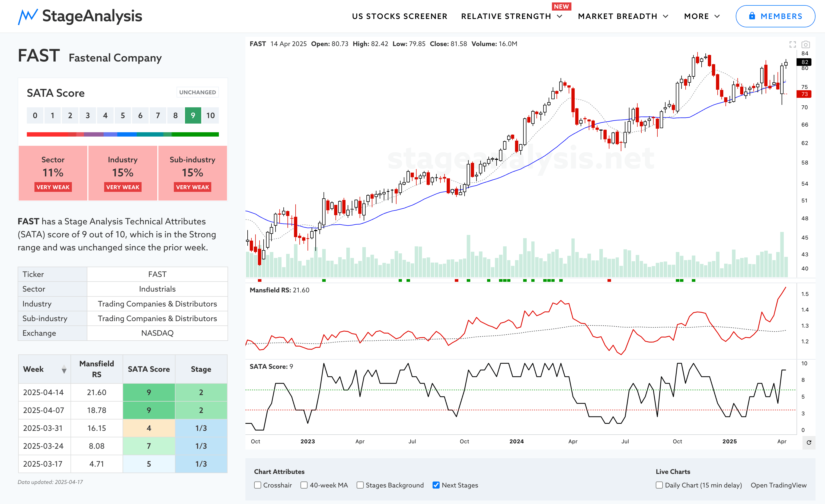The image size is (825, 504).
Task: Click the SATA Score: 9 chart label
Action: click(x=271, y=367)
